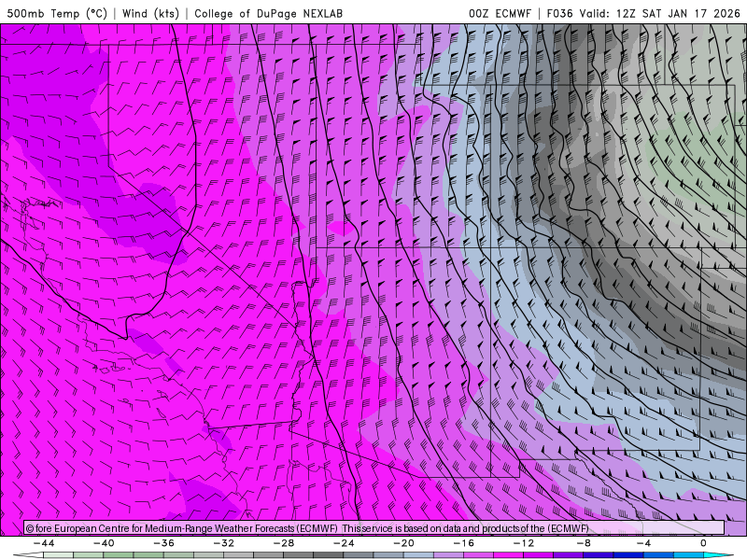Screen dimensions: 747x560
Task: Click the -16 colorbar label
Action: (x=464, y=543)
